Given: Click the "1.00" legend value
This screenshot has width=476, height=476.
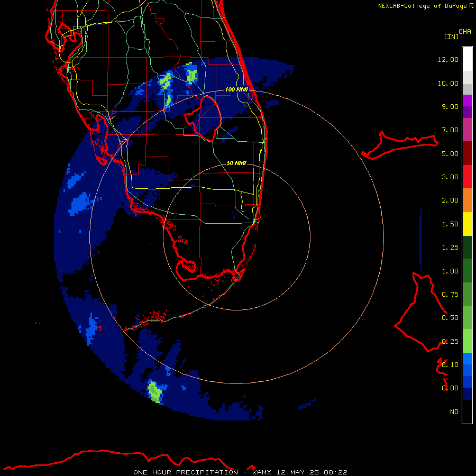Looking at the screenshot, I should point(450,271).
